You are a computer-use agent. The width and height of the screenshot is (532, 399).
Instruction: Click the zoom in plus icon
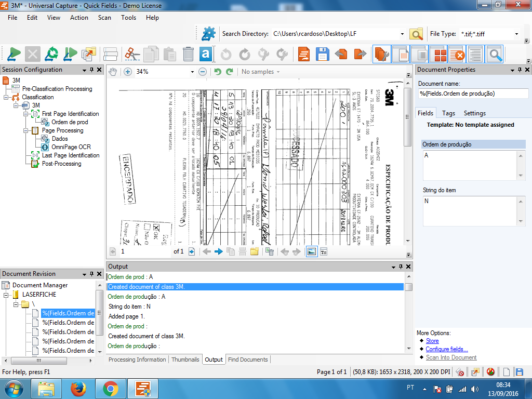pyautogui.click(x=128, y=72)
